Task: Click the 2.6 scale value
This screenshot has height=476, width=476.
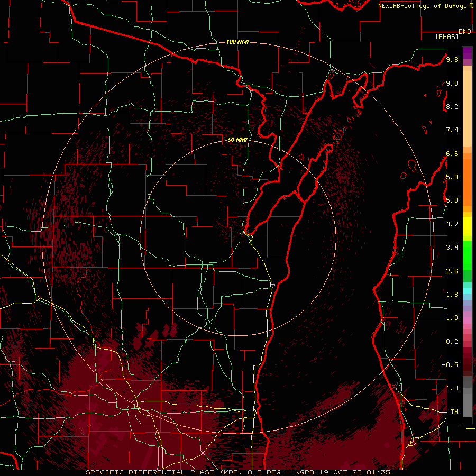Action: [452, 271]
